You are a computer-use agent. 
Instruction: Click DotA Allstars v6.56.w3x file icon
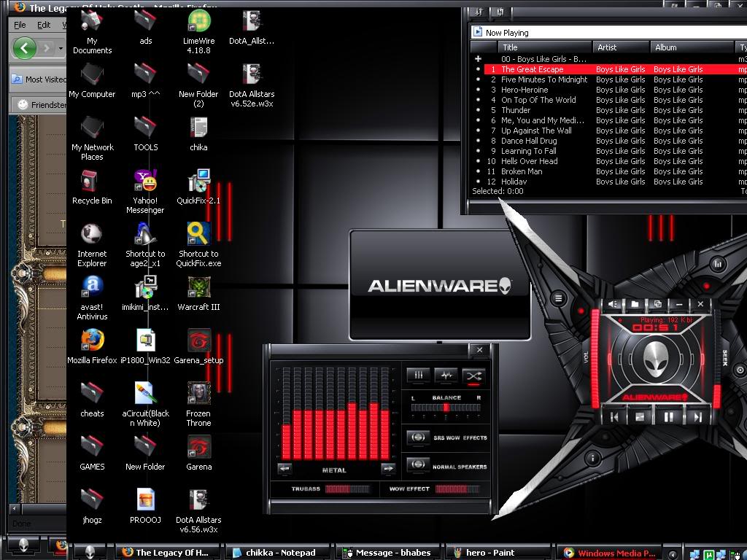click(x=198, y=511)
